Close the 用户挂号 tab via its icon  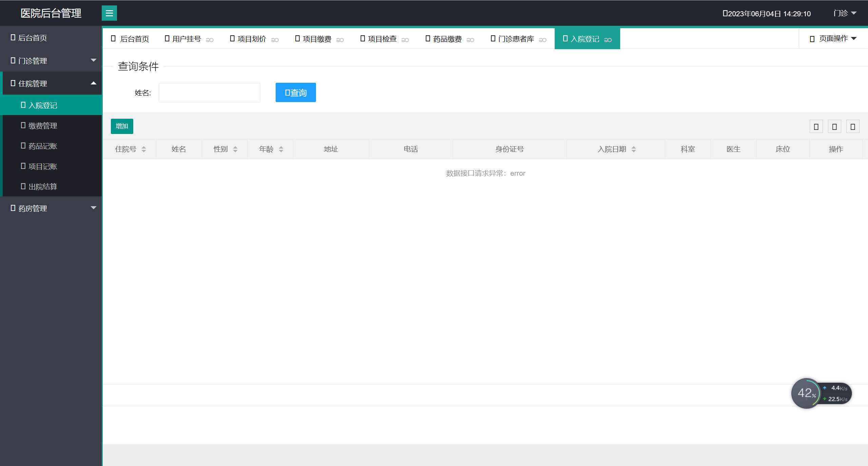tap(210, 40)
